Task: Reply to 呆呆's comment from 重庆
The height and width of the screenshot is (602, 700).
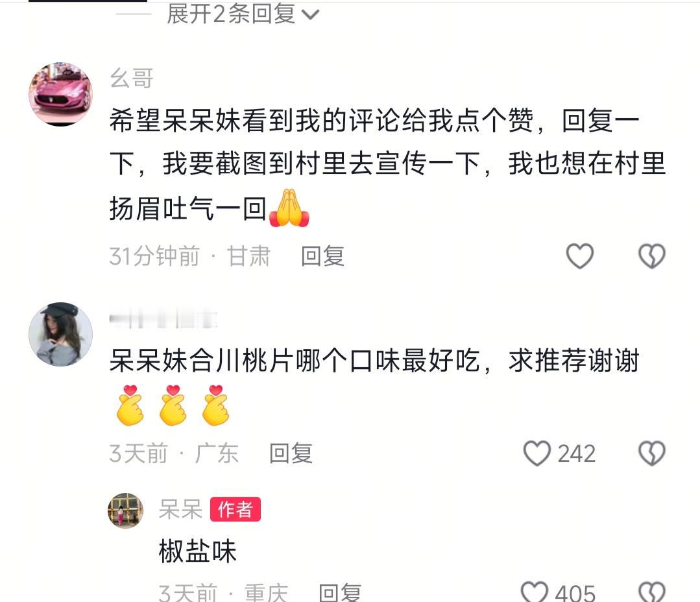Action: tap(340, 593)
